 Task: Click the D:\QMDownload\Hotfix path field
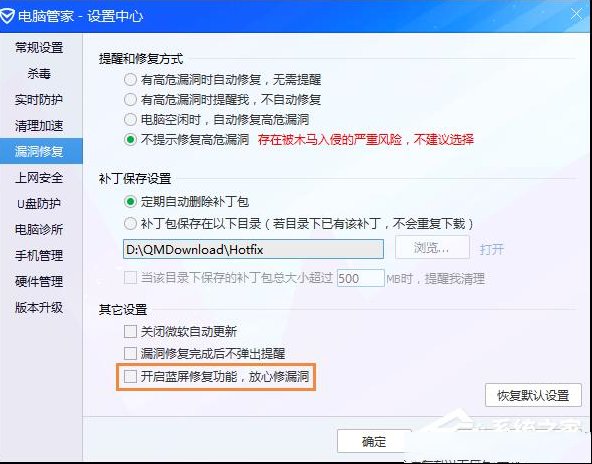[253, 250]
